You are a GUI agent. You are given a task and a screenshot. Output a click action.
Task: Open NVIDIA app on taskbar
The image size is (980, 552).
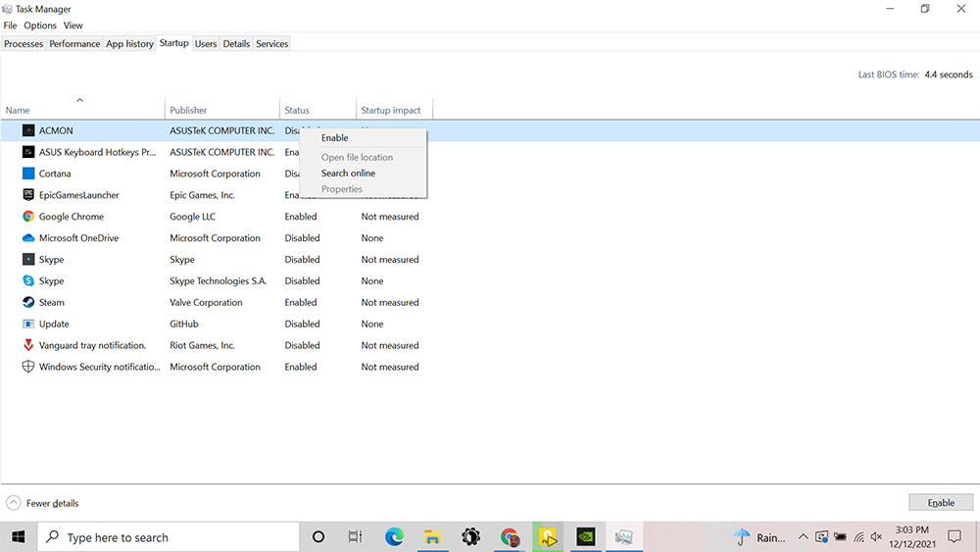(x=586, y=537)
